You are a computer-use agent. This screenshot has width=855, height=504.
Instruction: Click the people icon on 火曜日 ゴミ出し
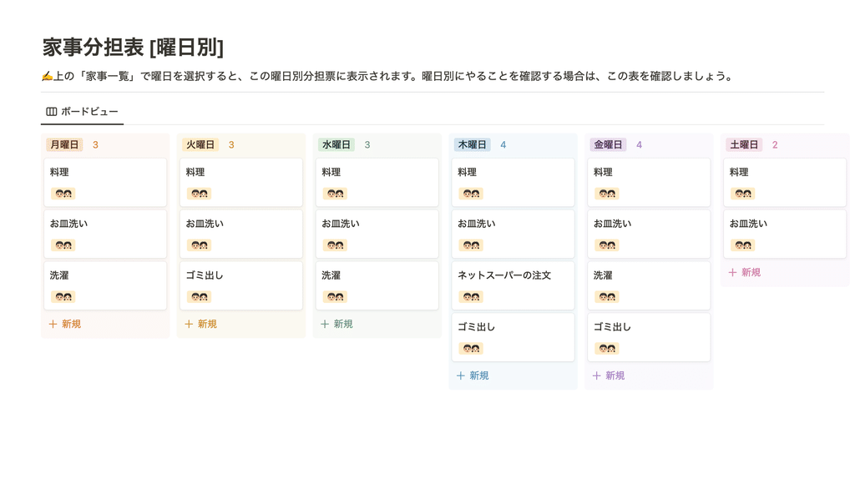coord(199,297)
